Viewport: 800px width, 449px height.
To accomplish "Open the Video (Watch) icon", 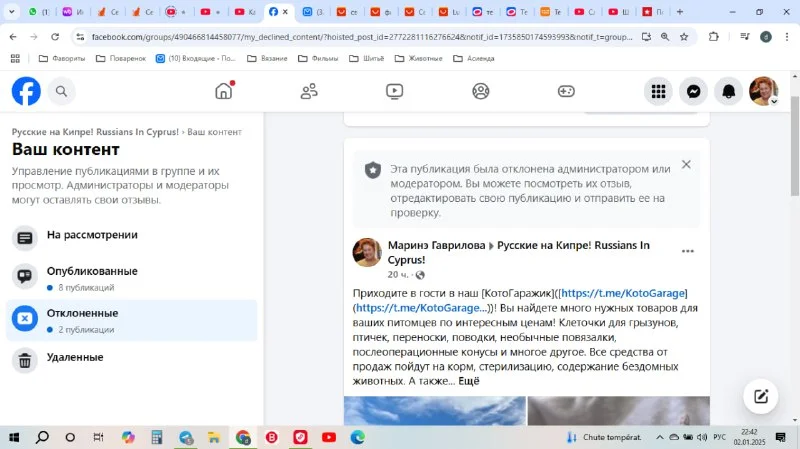I will pyautogui.click(x=395, y=91).
